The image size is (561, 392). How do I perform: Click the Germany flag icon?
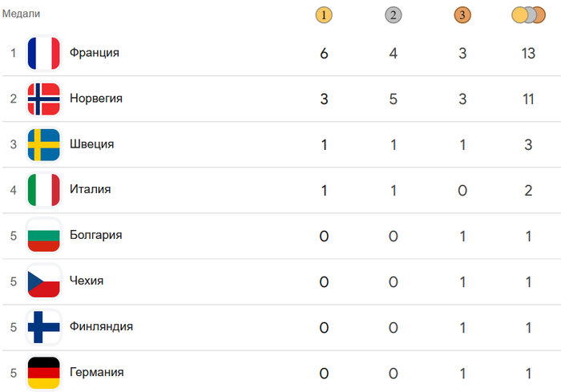tap(44, 373)
